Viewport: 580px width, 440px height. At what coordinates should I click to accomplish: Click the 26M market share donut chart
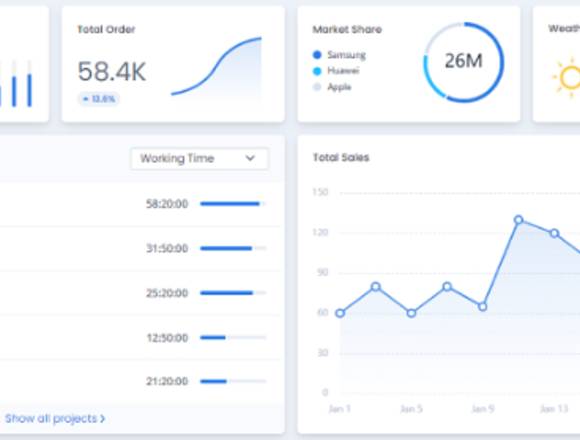tap(463, 62)
